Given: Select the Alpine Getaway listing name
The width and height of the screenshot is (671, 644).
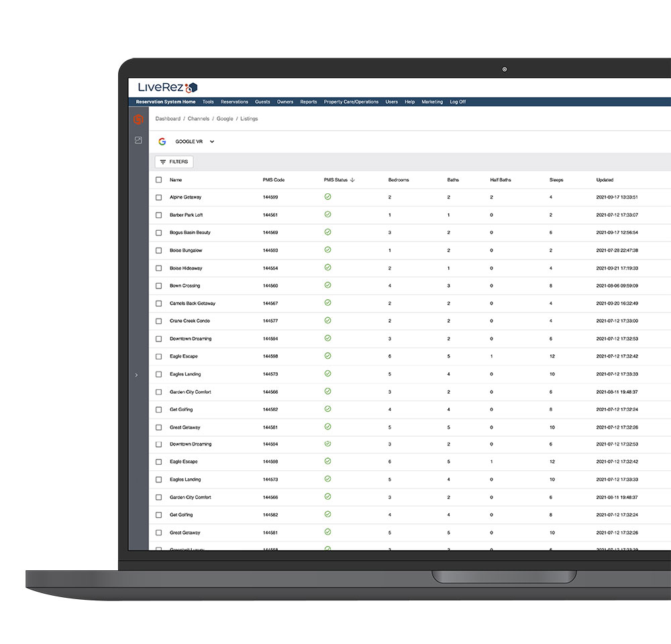Looking at the screenshot, I should click(185, 197).
